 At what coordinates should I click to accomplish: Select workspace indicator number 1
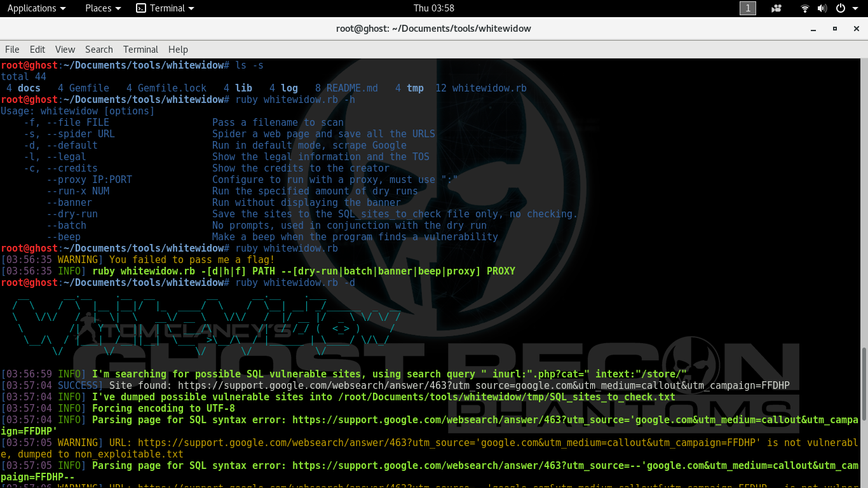(x=748, y=8)
